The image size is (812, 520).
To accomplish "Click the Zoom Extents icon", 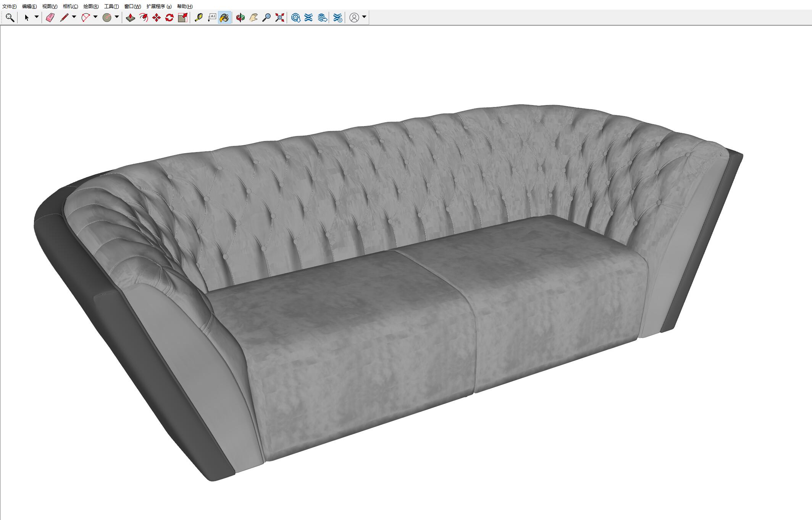I will (280, 18).
